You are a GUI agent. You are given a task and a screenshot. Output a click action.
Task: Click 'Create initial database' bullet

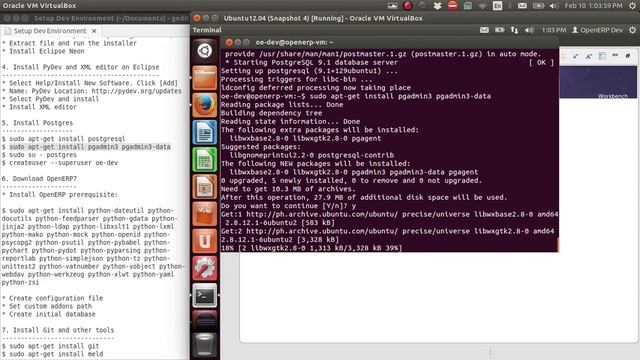(49, 314)
